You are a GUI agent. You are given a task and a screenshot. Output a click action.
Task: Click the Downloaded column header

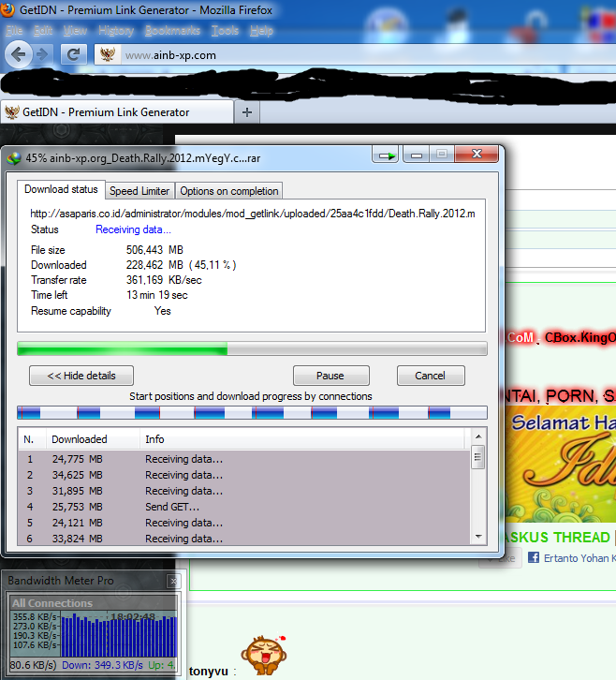[x=94, y=439]
